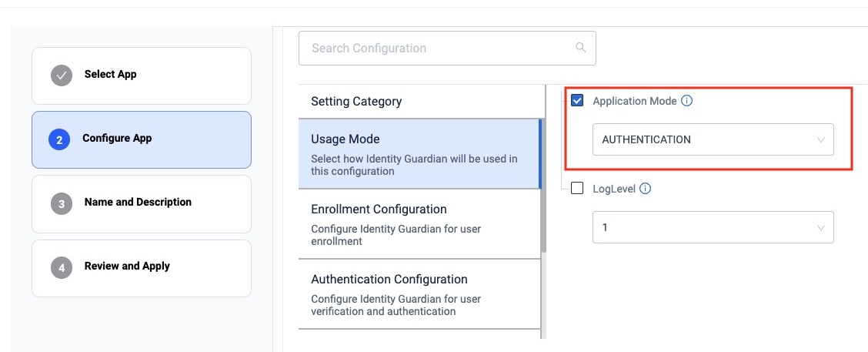Return to the Select App step
This screenshot has height=352, width=868.
(x=141, y=75)
